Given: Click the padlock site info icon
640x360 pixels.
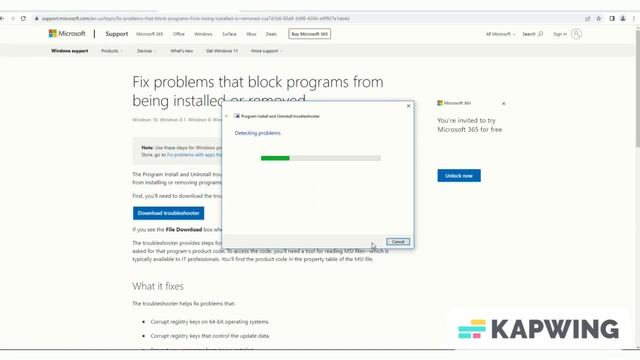Looking at the screenshot, I should click(36, 18).
